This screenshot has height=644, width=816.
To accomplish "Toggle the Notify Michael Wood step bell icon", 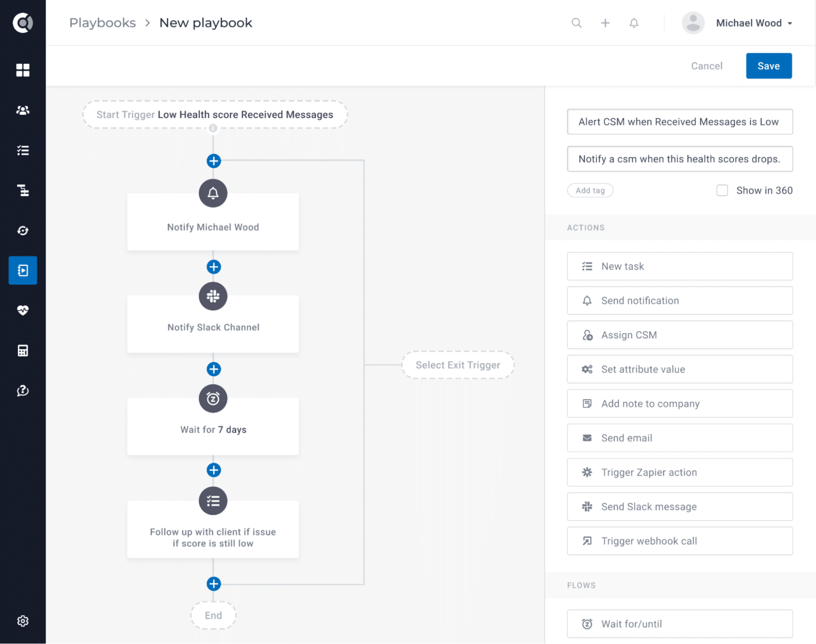I will click(x=213, y=193).
